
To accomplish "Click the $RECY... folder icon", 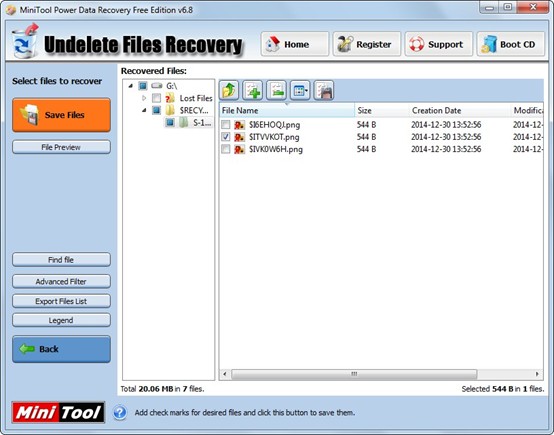I will (x=170, y=110).
